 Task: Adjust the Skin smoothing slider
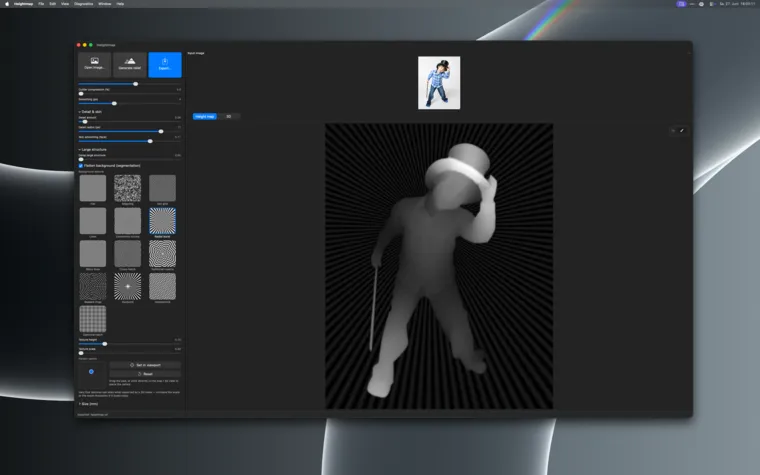129,141
